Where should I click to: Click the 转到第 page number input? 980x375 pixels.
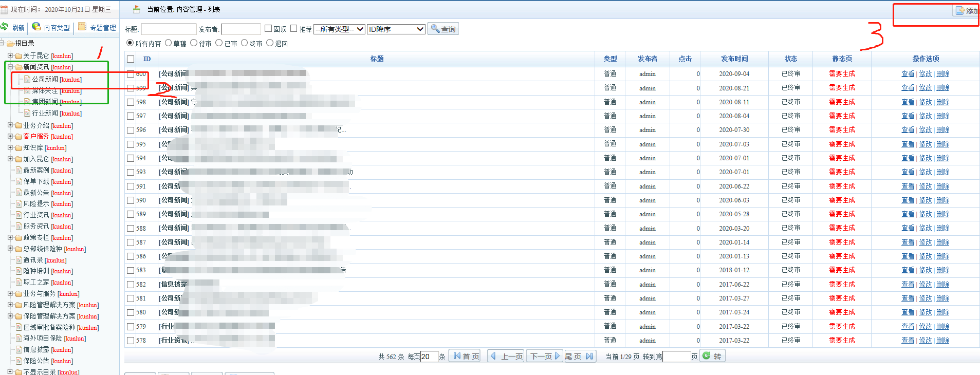[x=677, y=357]
